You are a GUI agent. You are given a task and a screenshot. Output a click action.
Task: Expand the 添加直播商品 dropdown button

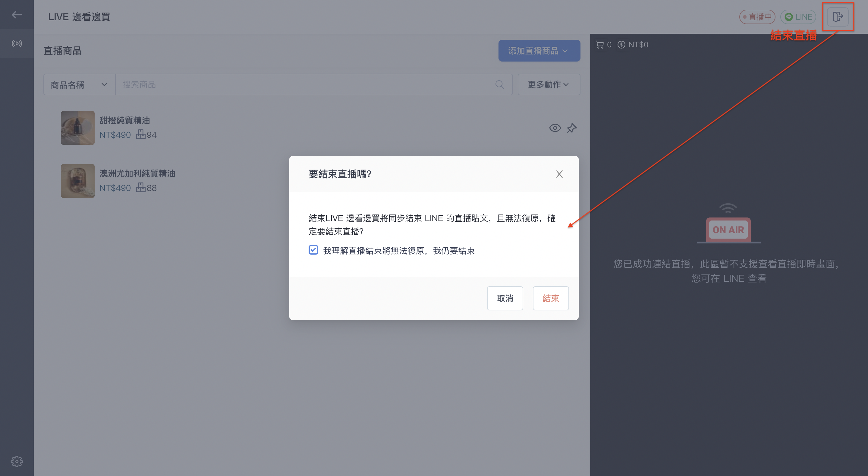[x=539, y=51]
